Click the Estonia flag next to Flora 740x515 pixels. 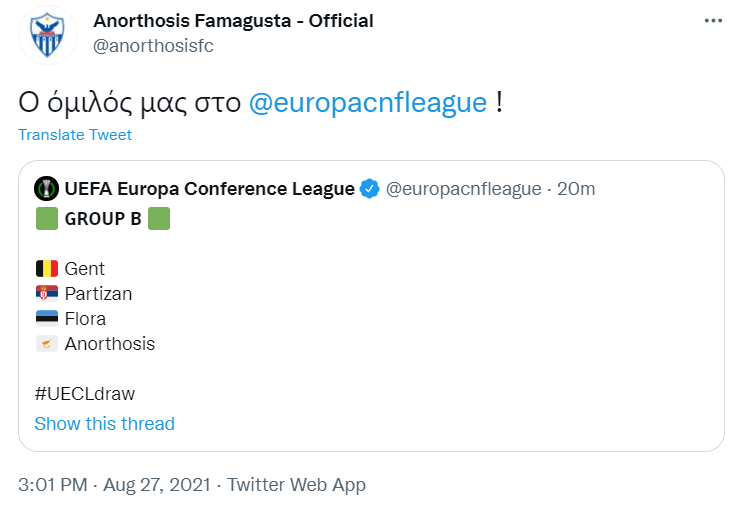pos(47,319)
